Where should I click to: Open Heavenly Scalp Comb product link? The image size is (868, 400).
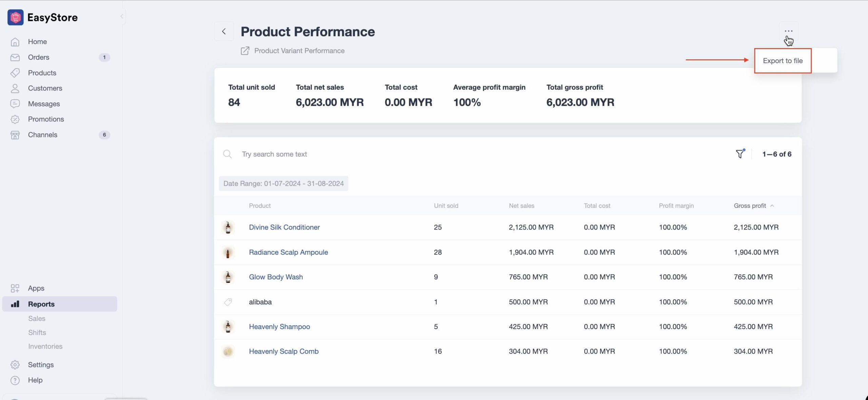[x=283, y=352]
